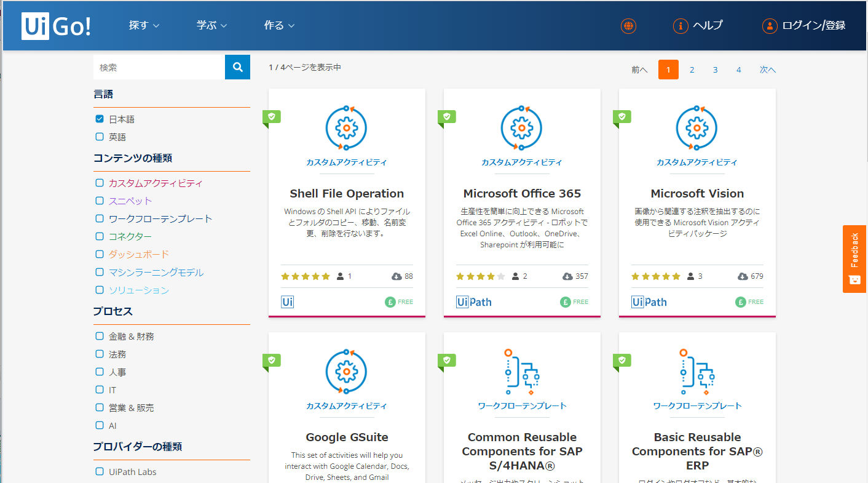Select current page 1 button

coord(668,70)
